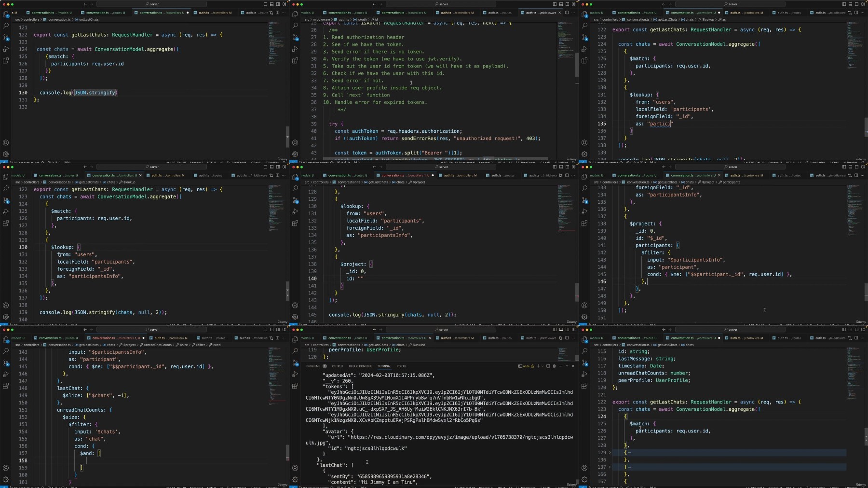Select the node terminal entry in panel toolbar
This screenshot has height=488, width=868.
(526, 366)
